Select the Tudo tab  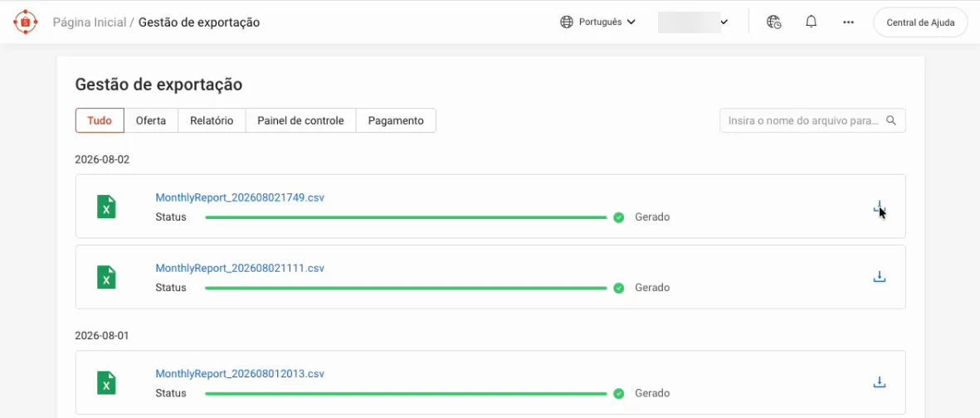coord(100,120)
